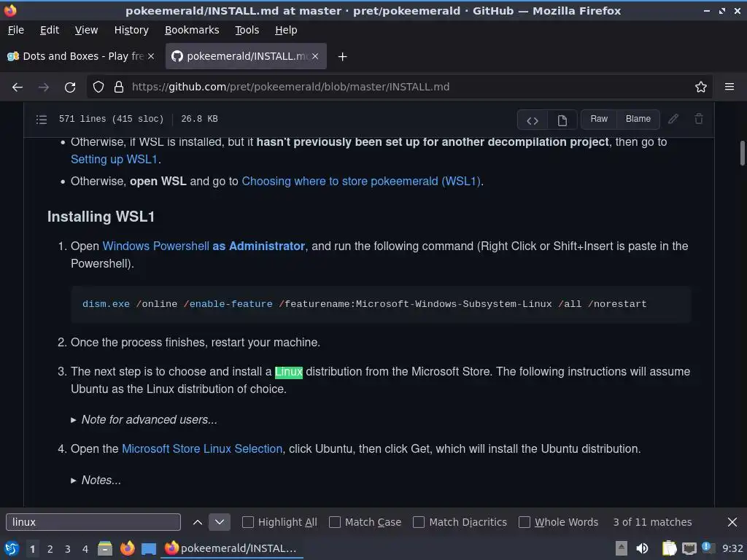Screen dimensions: 747x560
Task: Open the tracking protection shield icon
Action: [x=98, y=87]
